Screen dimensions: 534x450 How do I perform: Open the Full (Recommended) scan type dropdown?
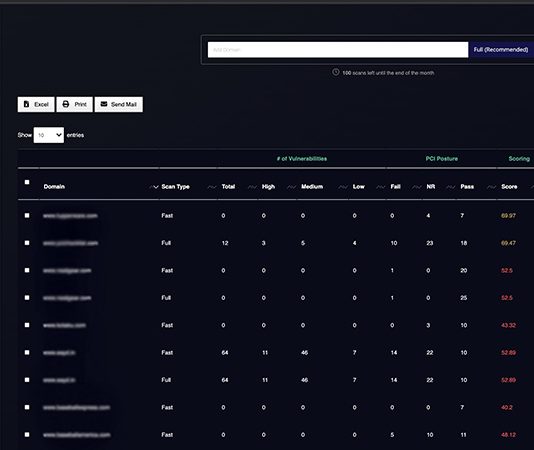[501, 50]
